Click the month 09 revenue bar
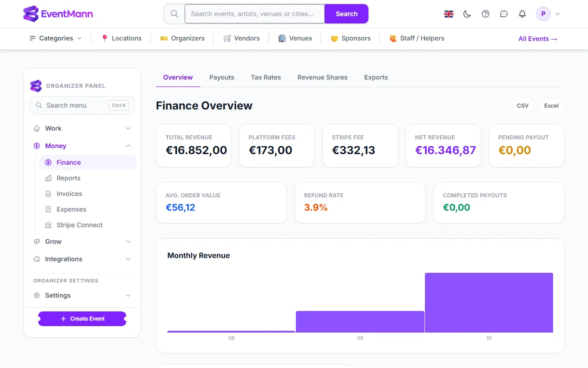Image resolution: width=588 pixels, height=368 pixels. click(x=360, y=322)
